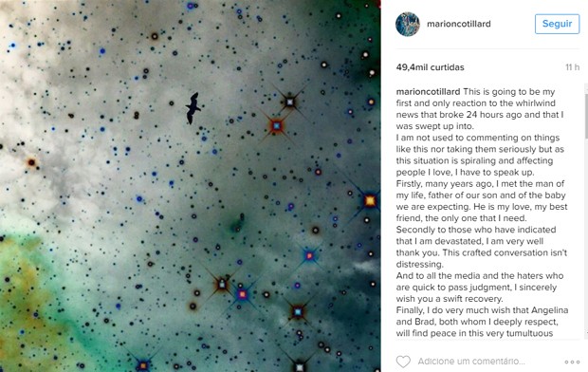Click caption line 'Secondly to those who have indicated'
The height and width of the screenshot is (372, 588).
click(476, 230)
